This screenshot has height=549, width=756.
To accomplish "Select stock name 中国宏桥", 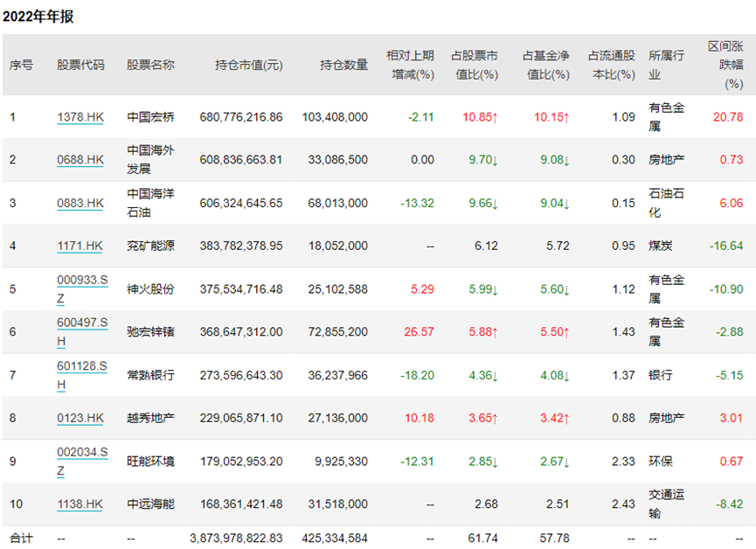I will pos(150,117).
